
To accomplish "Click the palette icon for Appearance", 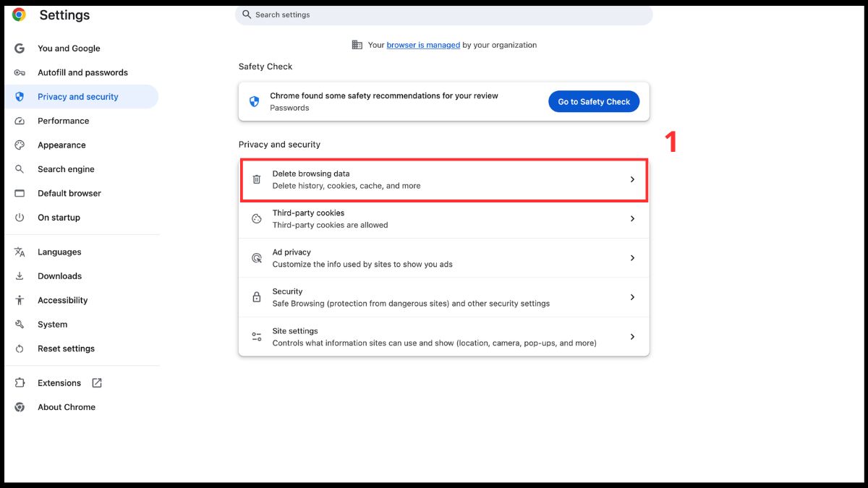I will click(20, 145).
